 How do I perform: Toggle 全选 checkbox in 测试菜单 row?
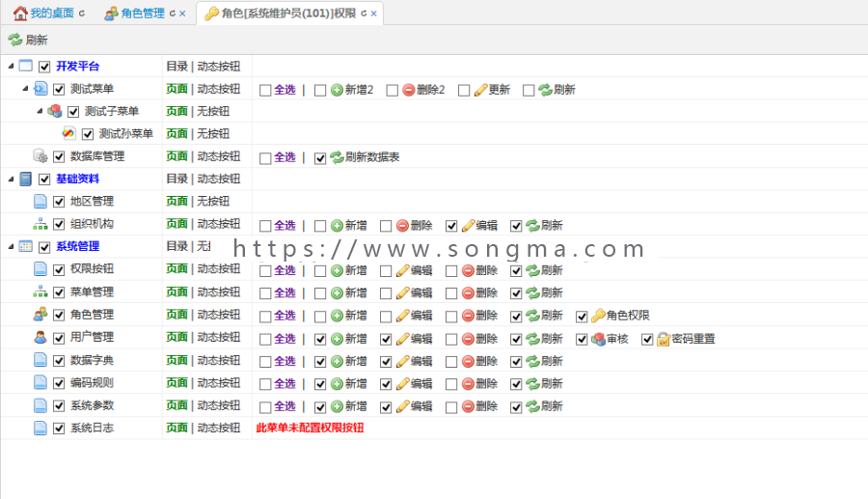point(265,91)
